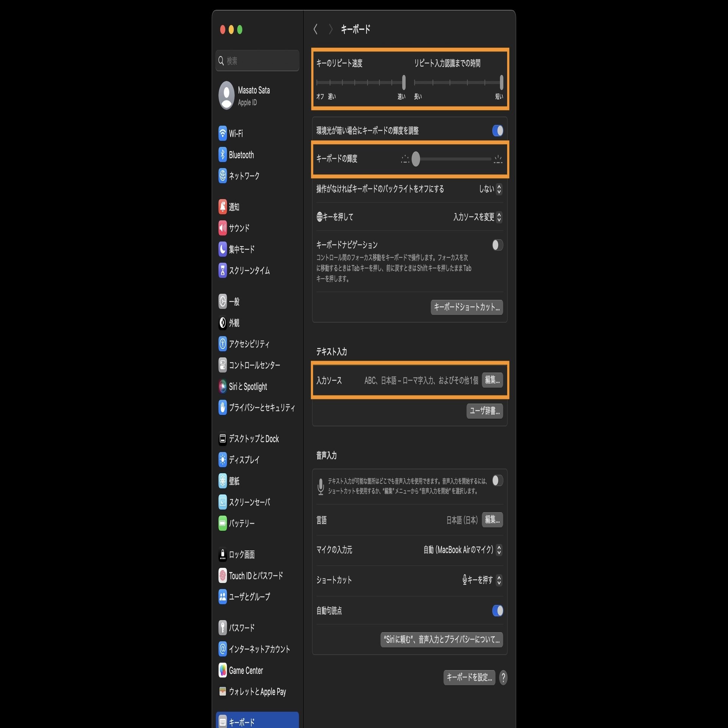Expand the マイクの入力元 dropdown
Viewport: 728px width, 728px height.
coord(463,550)
